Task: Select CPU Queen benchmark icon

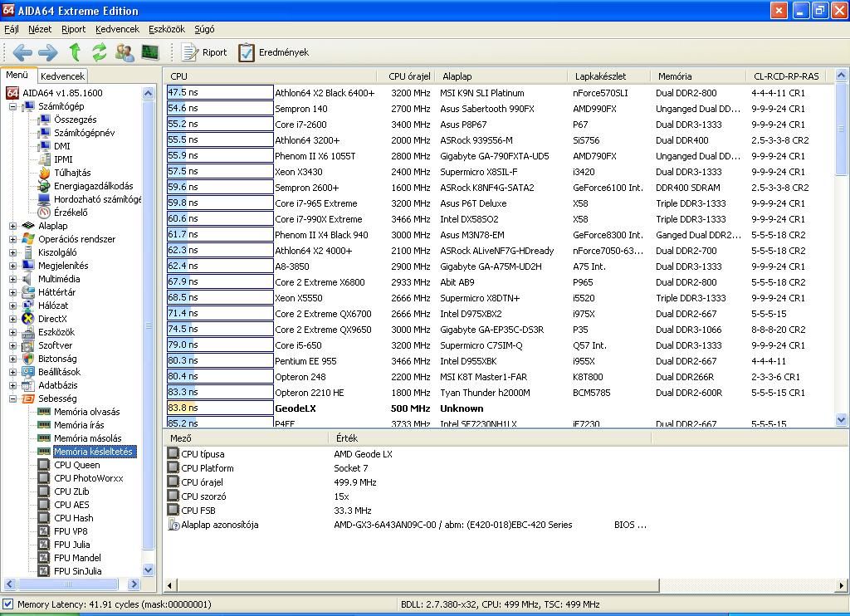Action: 44,465
